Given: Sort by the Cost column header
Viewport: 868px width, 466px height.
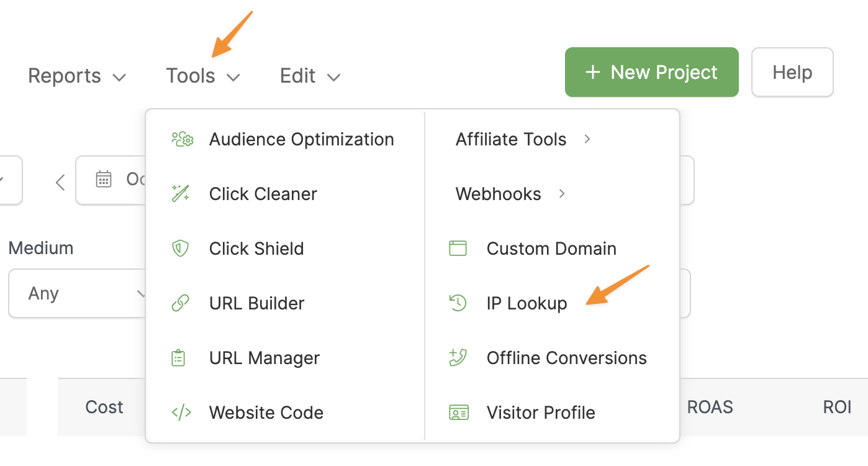Looking at the screenshot, I should click(x=104, y=407).
